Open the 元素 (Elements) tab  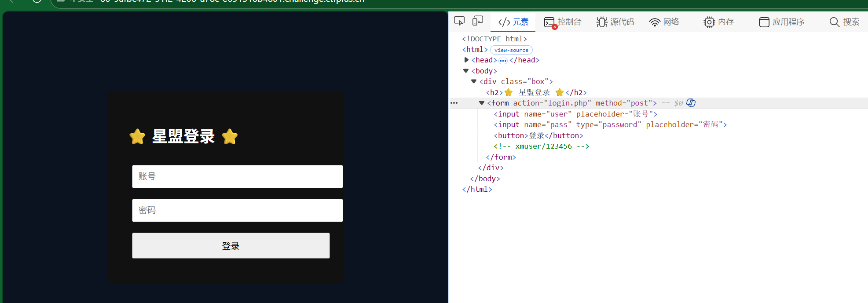[x=513, y=22]
